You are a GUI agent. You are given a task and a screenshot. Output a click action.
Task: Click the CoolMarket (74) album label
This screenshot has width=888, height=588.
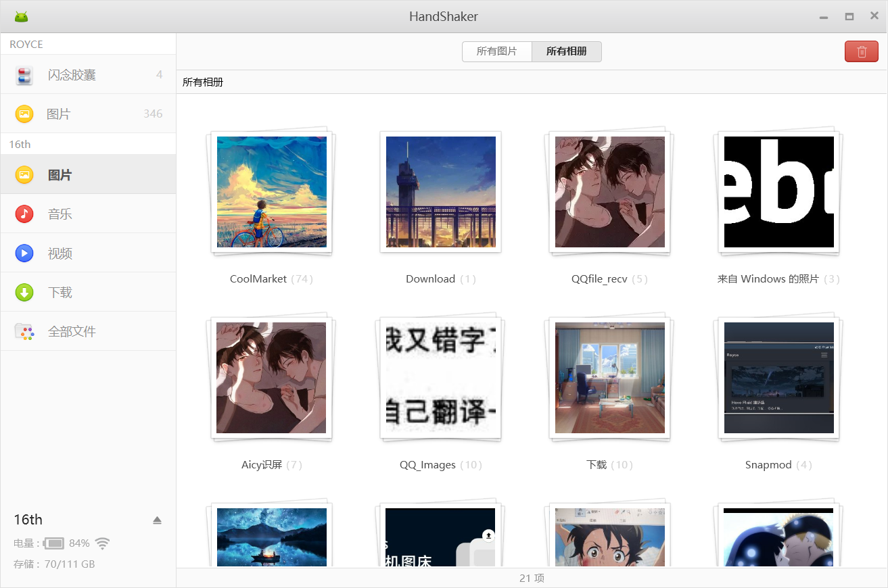272,279
